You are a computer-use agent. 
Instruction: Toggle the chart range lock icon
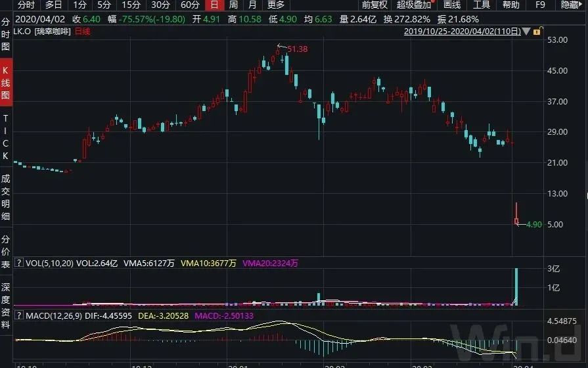[537, 31]
